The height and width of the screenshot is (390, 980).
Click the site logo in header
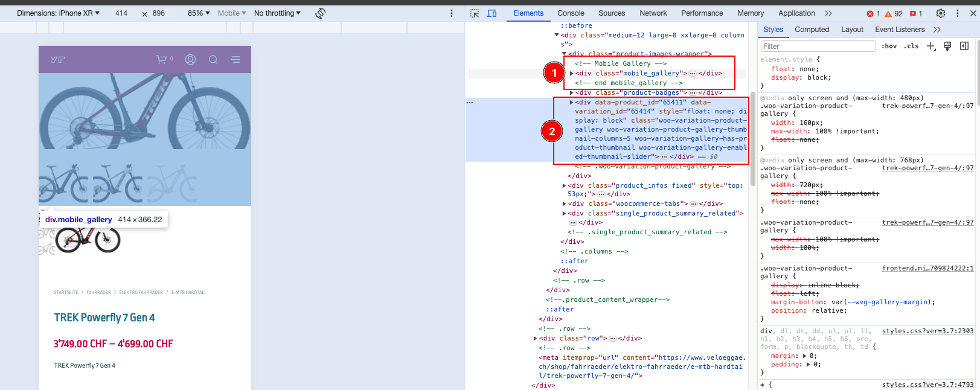tap(58, 59)
